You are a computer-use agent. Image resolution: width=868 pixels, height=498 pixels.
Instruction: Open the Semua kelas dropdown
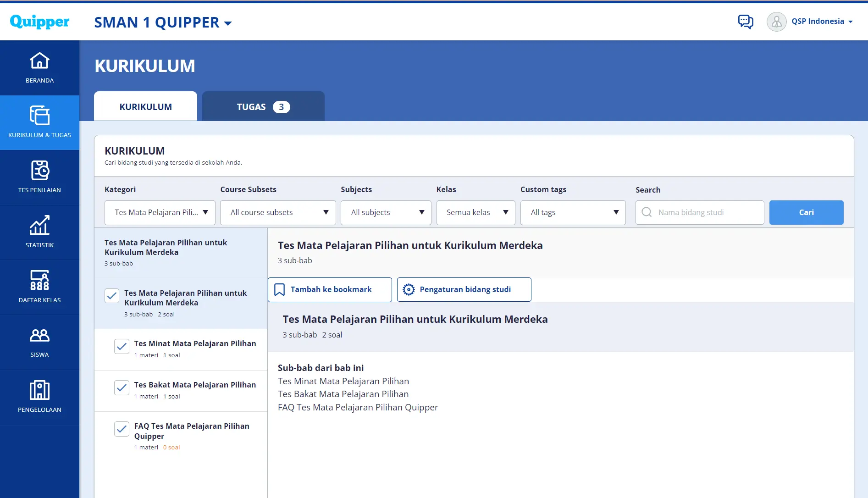(x=475, y=213)
